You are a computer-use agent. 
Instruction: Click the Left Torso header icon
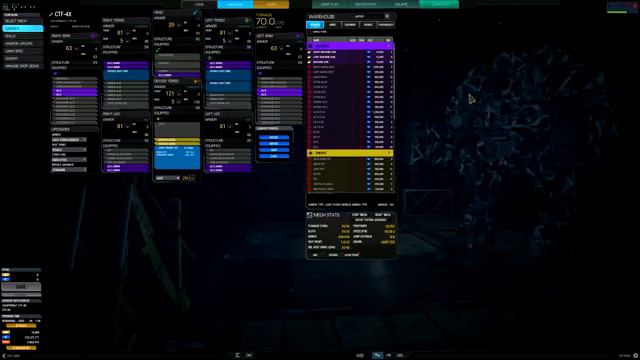[x=247, y=20]
